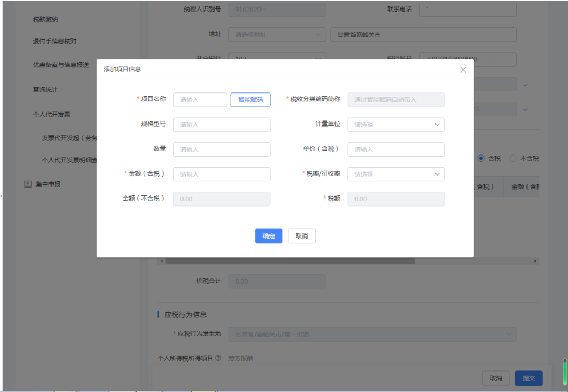Click the 项目名称 input field
The width and height of the screenshot is (568, 392).
point(200,99)
